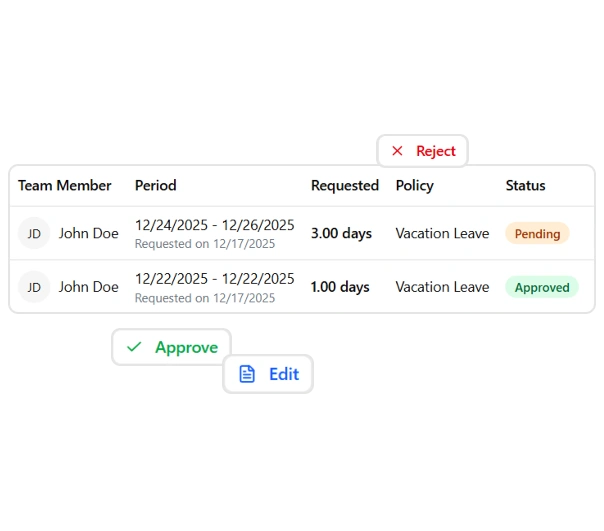
Task: Sort by the Period column header
Action: (155, 185)
